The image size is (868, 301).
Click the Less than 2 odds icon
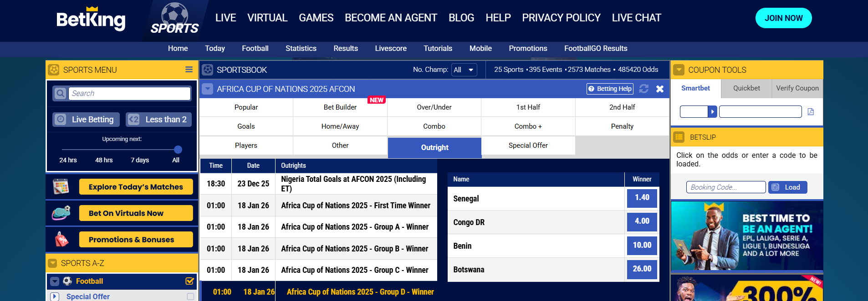click(x=133, y=119)
